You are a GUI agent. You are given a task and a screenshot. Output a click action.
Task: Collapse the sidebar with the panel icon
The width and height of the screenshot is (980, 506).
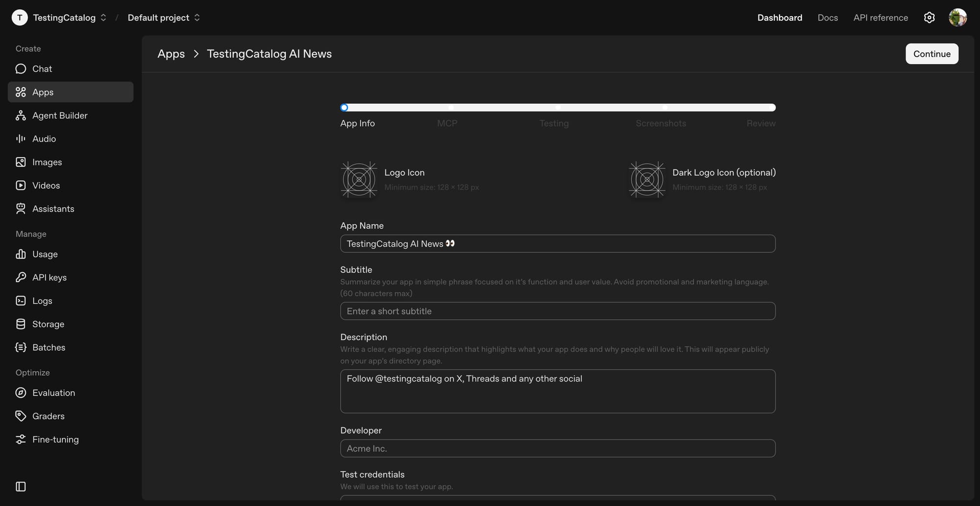click(20, 486)
